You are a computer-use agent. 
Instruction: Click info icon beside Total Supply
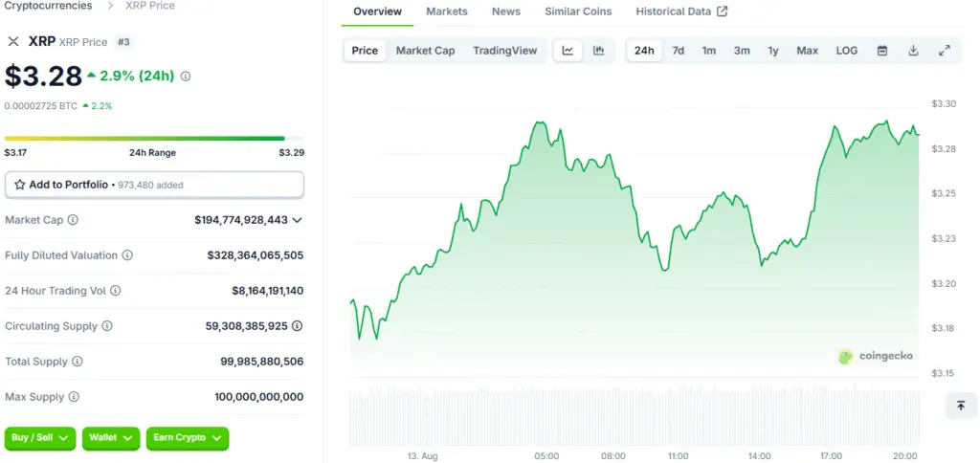(78, 362)
